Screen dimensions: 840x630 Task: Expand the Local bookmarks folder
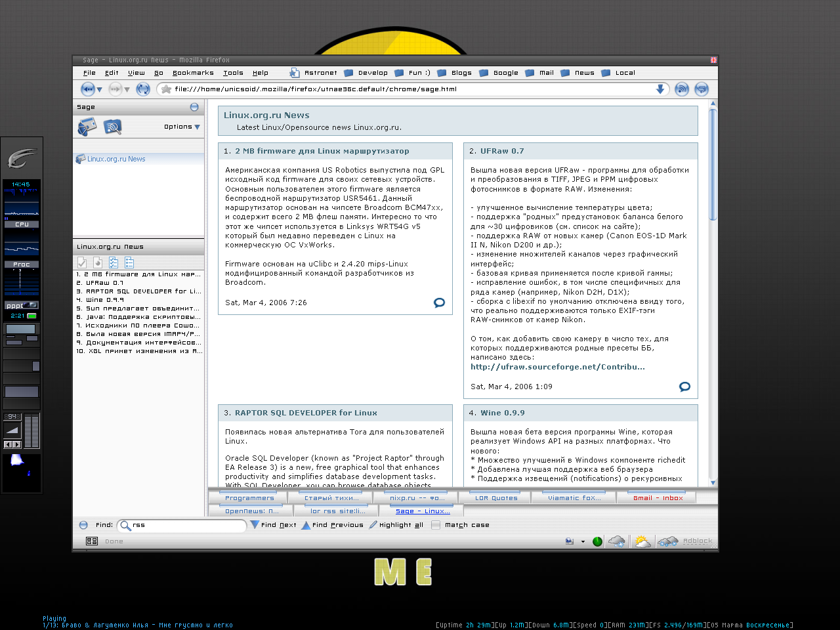(618, 73)
